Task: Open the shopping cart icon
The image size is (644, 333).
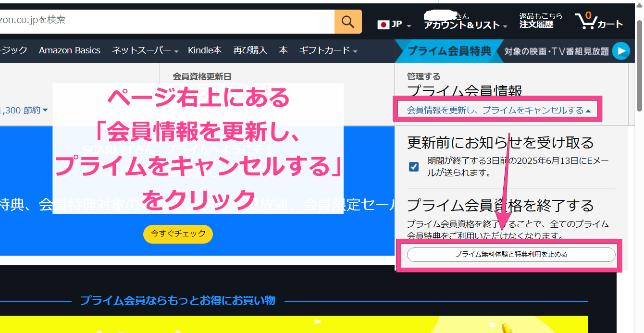Action: [x=599, y=21]
